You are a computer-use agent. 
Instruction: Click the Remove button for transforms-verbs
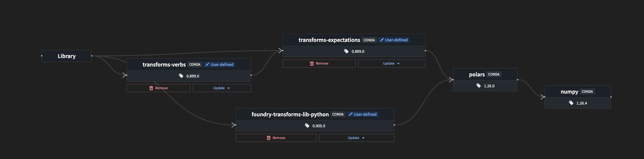pos(158,88)
